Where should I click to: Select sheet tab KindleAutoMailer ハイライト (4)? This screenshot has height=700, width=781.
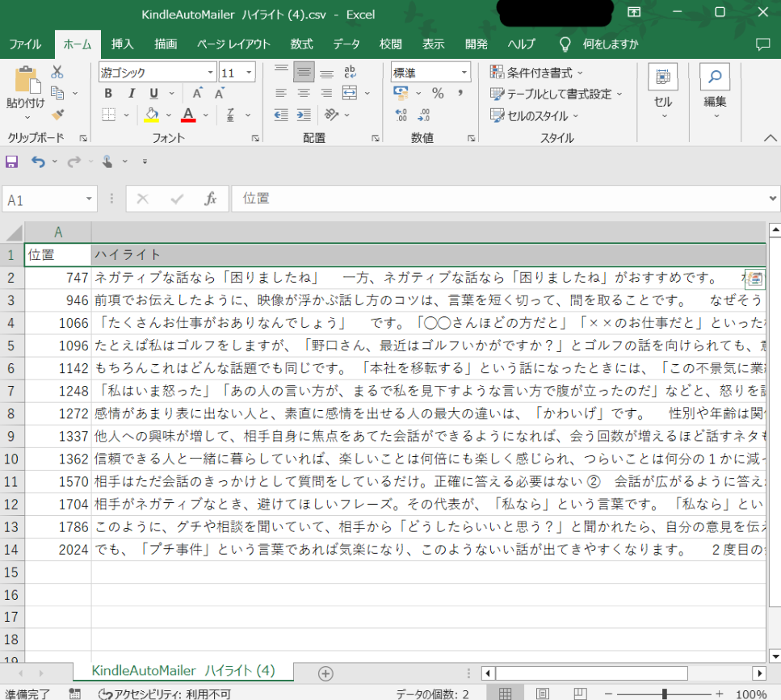coord(183,671)
